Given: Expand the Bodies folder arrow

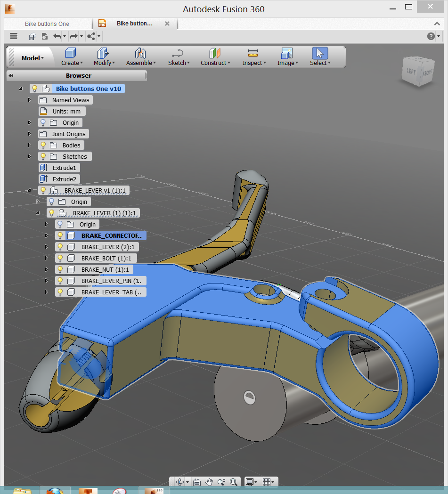Looking at the screenshot, I should click(29, 145).
